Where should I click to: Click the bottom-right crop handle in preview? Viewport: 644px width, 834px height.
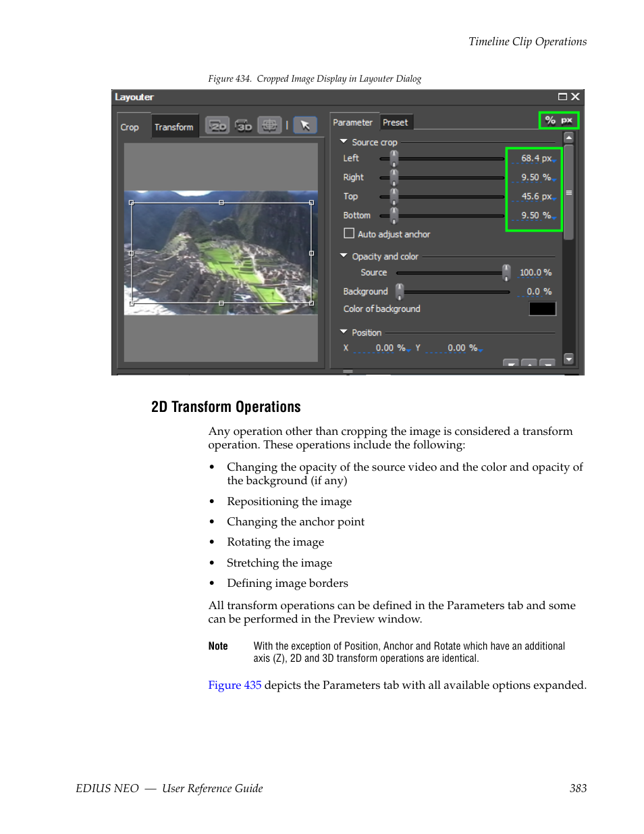click(x=311, y=303)
